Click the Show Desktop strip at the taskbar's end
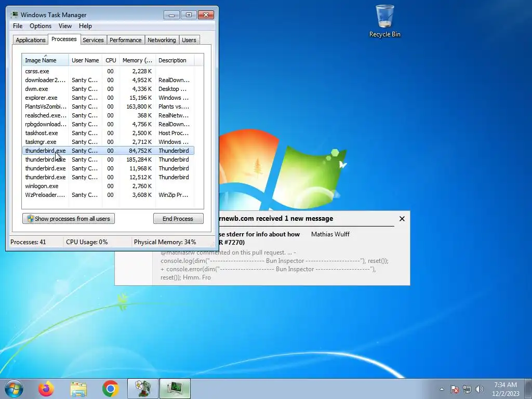Viewport: 532px width, 399px height. [x=529, y=389]
